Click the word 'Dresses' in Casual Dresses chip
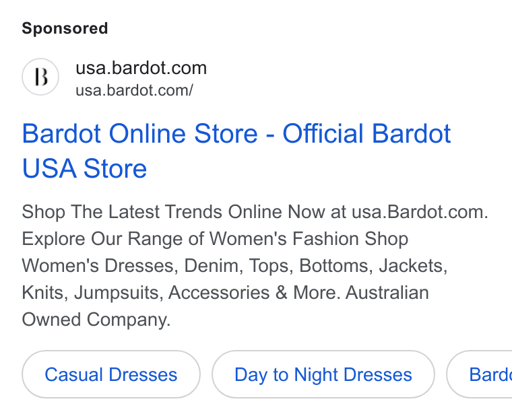512x420 pixels. click(x=143, y=374)
